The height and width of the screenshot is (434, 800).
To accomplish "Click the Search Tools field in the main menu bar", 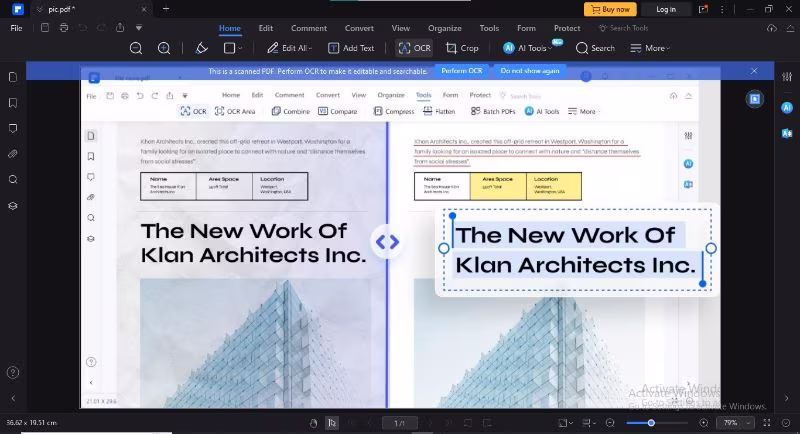I will pyautogui.click(x=623, y=28).
